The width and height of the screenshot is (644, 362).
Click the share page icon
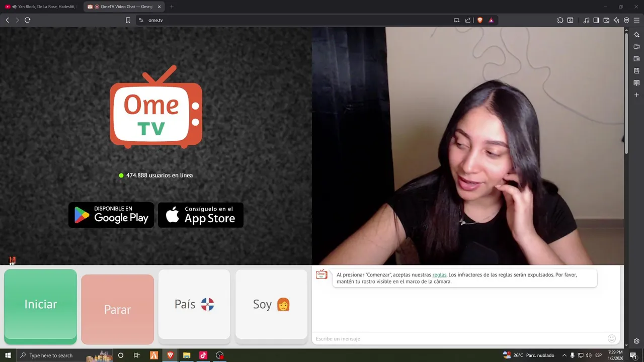[468, 20]
